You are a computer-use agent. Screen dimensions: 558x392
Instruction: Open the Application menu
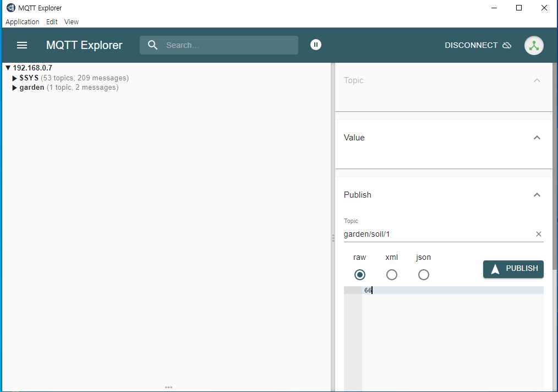tap(23, 21)
